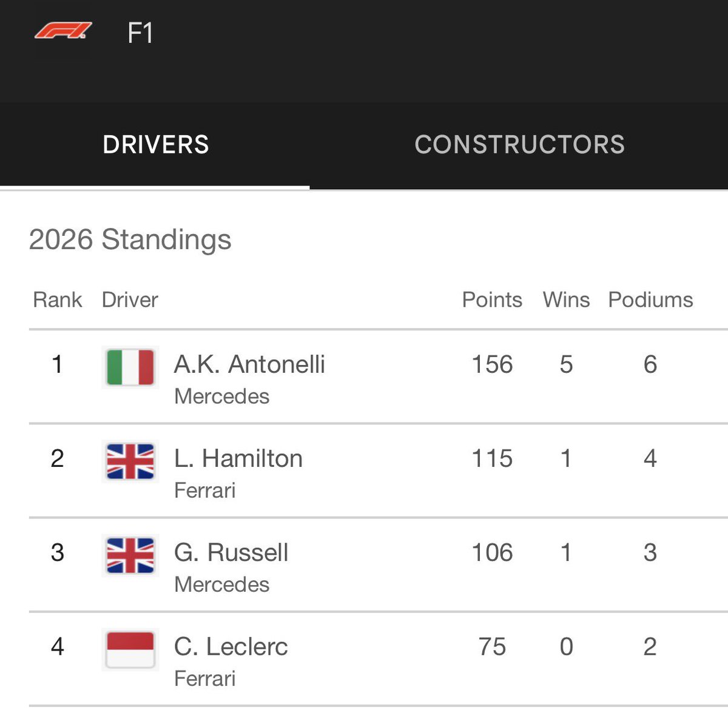Viewport: 728px width, 713px height.
Task: Click Ferrari team under Hamilton
Action: click(x=204, y=490)
